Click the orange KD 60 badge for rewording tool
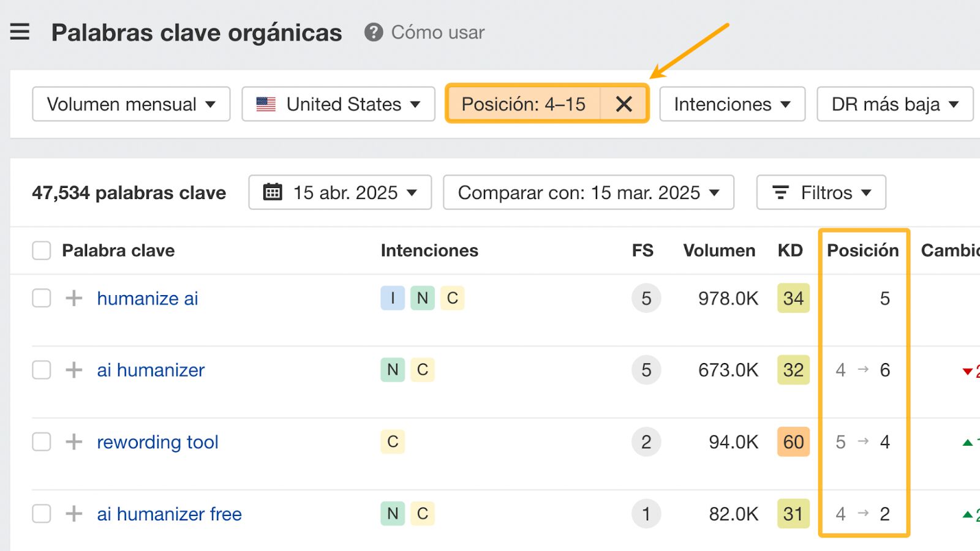Viewport: 980px width, 551px height. [x=793, y=441]
